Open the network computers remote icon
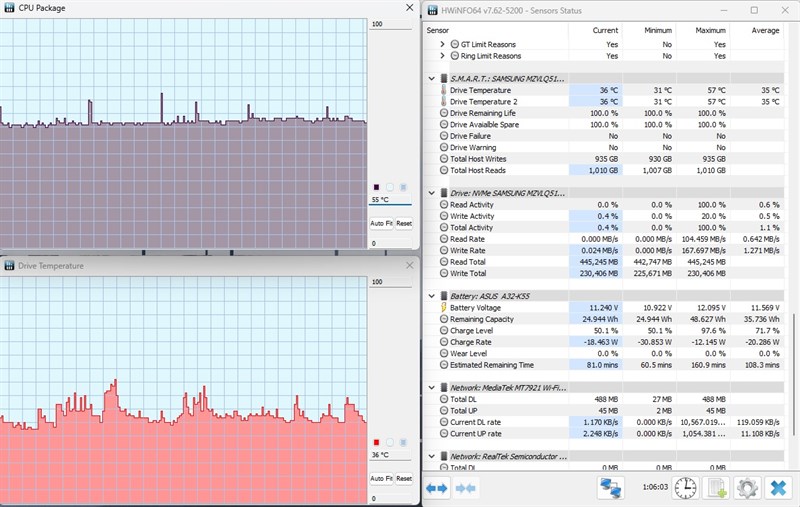This screenshot has height=507, width=800. tap(611, 488)
